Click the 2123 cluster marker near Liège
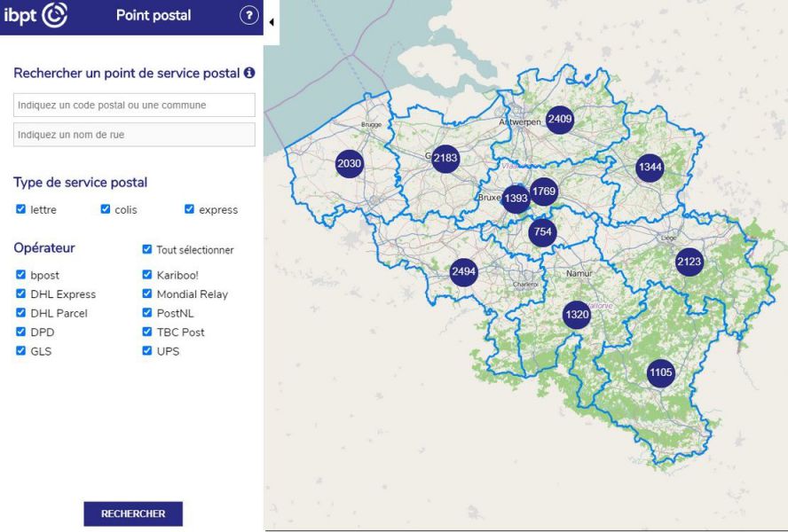This screenshot has height=532, width=788. click(x=689, y=262)
